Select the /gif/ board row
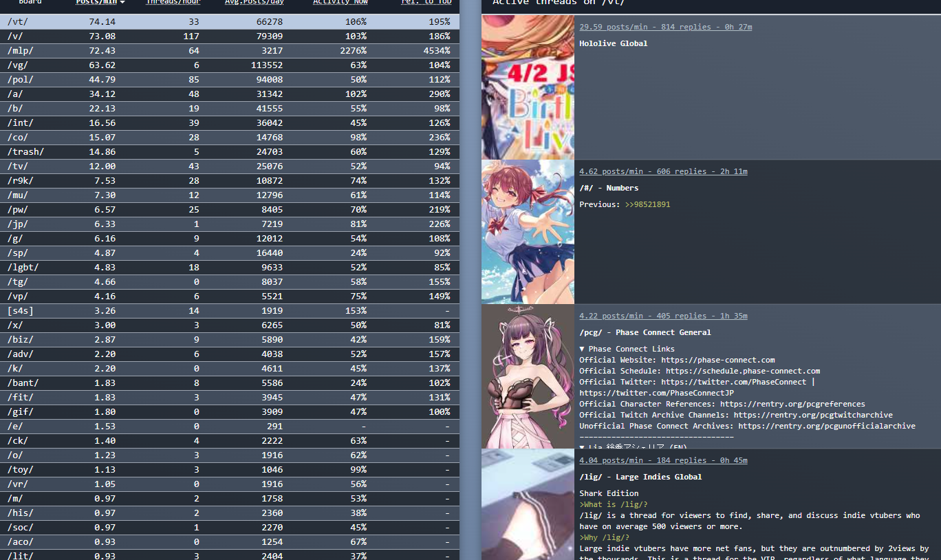Image resolution: width=941 pixels, height=560 pixels. pyautogui.click(x=230, y=412)
